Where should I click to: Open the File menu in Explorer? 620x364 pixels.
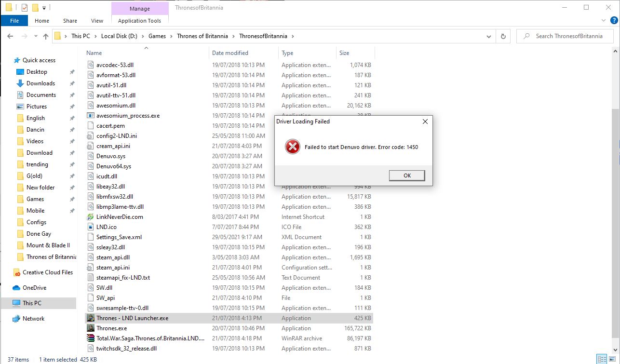[x=14, y=21]
